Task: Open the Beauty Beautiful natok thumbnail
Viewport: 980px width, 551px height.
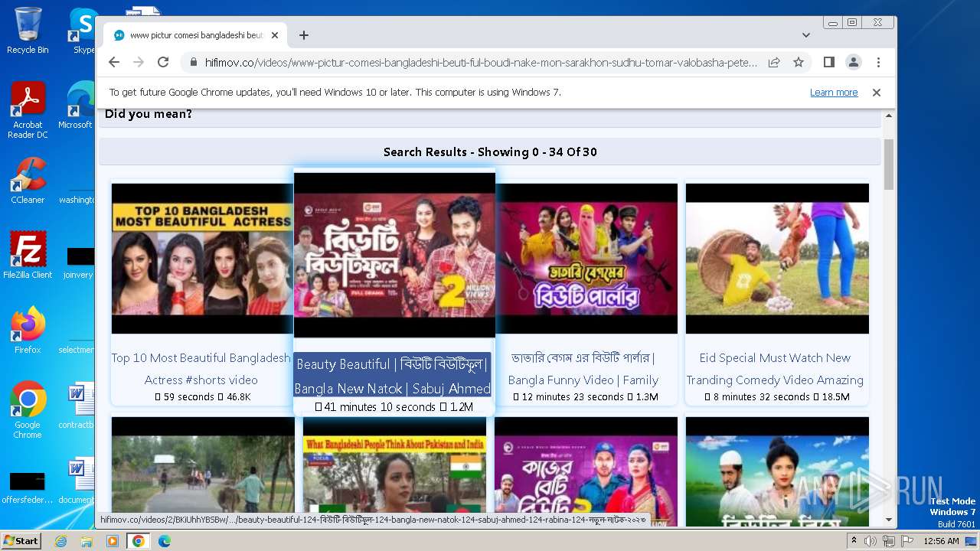Action: point(395,256)
